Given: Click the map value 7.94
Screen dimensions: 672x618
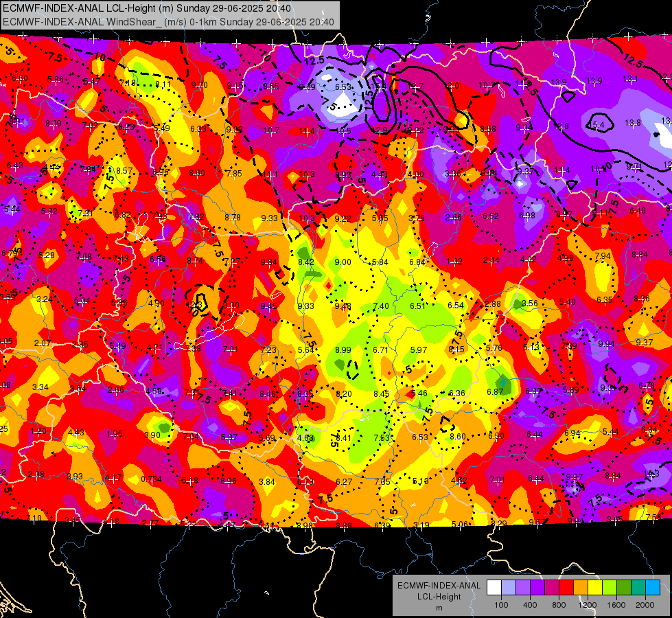Looking at the screenshot, I should (603, 256).
